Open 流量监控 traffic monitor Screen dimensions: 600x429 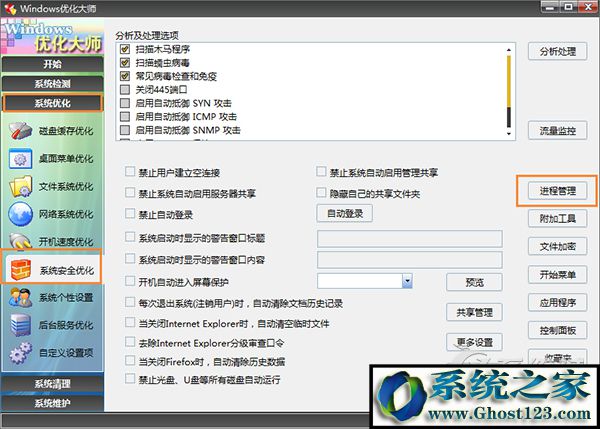558,131
